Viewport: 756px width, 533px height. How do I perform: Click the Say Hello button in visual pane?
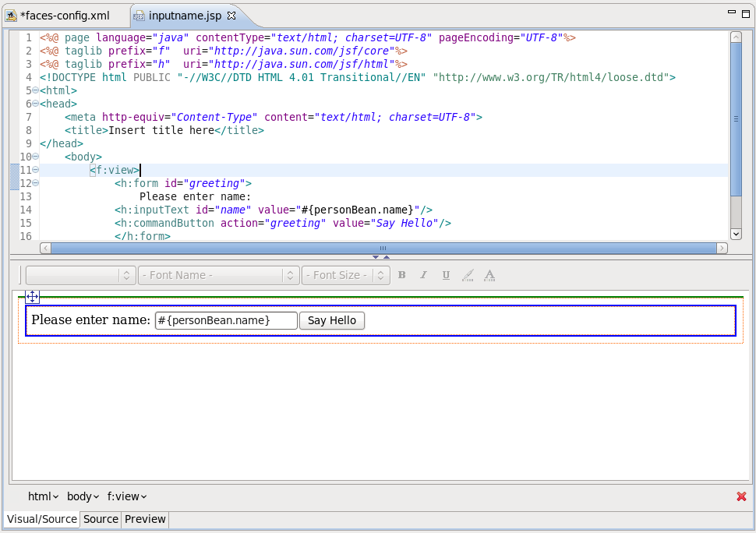point(332,320)
